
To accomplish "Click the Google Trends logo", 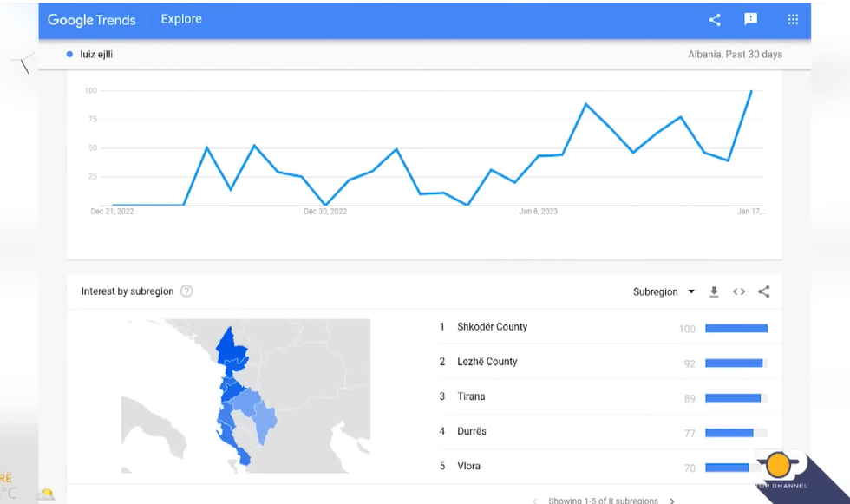I will pos(91,20).
